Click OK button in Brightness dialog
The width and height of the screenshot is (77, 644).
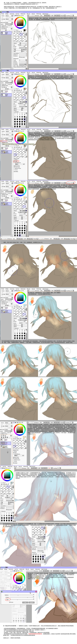pos(25,603)
